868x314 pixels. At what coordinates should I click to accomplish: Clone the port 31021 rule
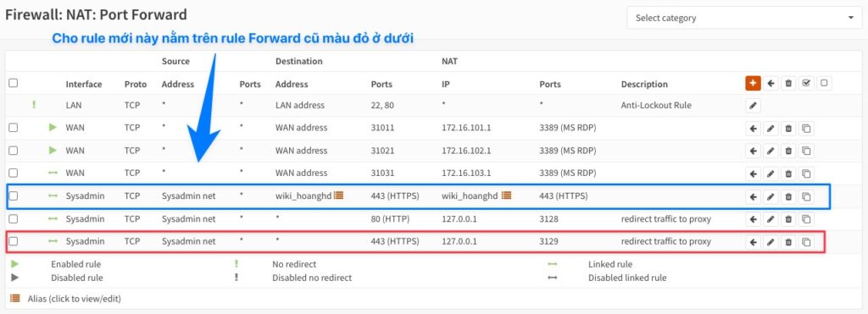click(807, 151)
